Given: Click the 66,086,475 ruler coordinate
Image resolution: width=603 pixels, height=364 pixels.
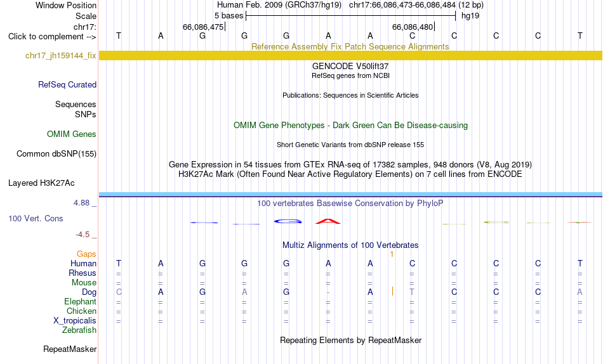Looking at the screenshot, I should click(203, 27).
